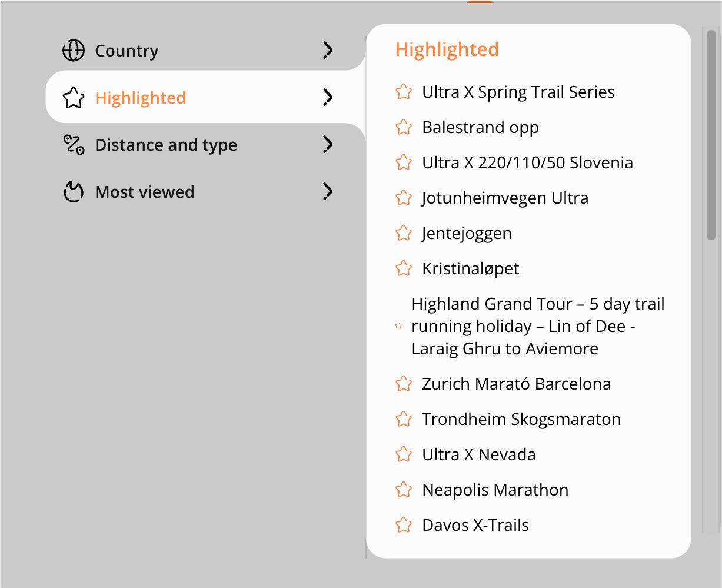Image resolution: width=722 pixels, height=588 pixels.
Task: Click star icon beside Jentejoggen
Action: tap(404, 233)
